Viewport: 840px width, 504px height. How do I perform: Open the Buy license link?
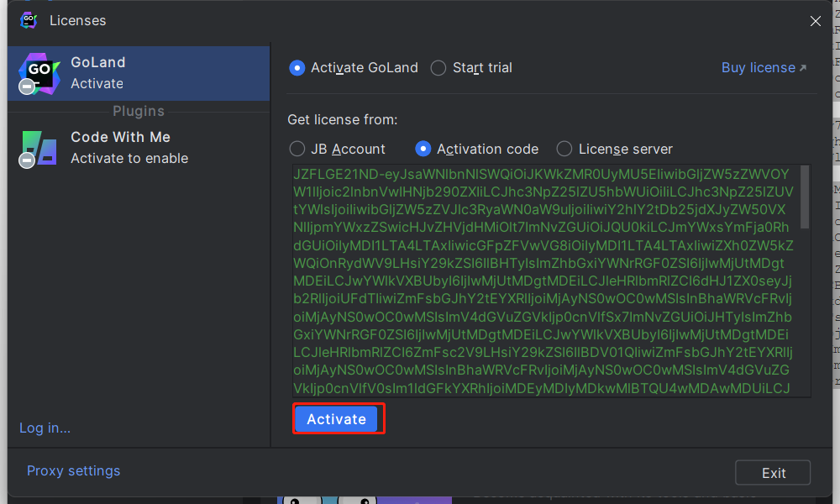pos(764,68)
